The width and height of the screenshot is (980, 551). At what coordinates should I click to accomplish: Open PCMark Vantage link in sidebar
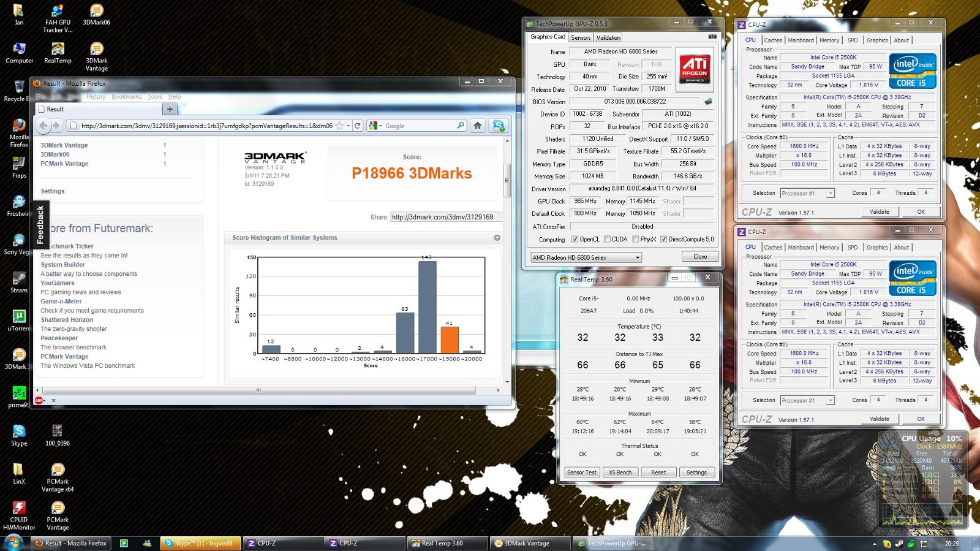point(64,356)
